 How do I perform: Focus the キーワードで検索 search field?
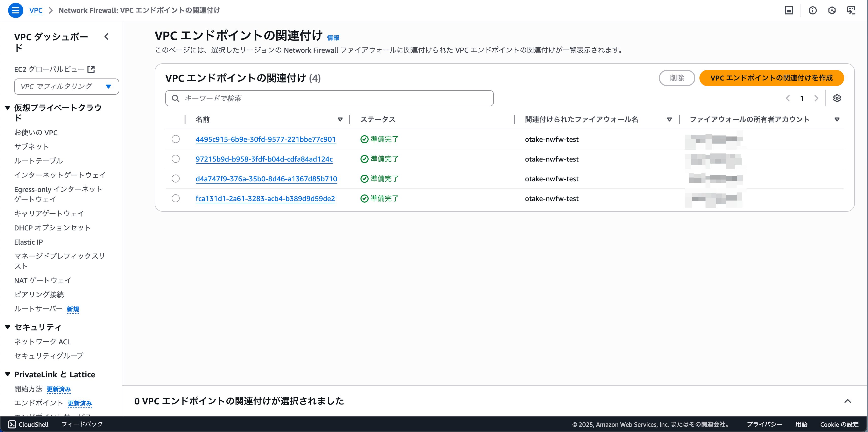pos(329,98)
